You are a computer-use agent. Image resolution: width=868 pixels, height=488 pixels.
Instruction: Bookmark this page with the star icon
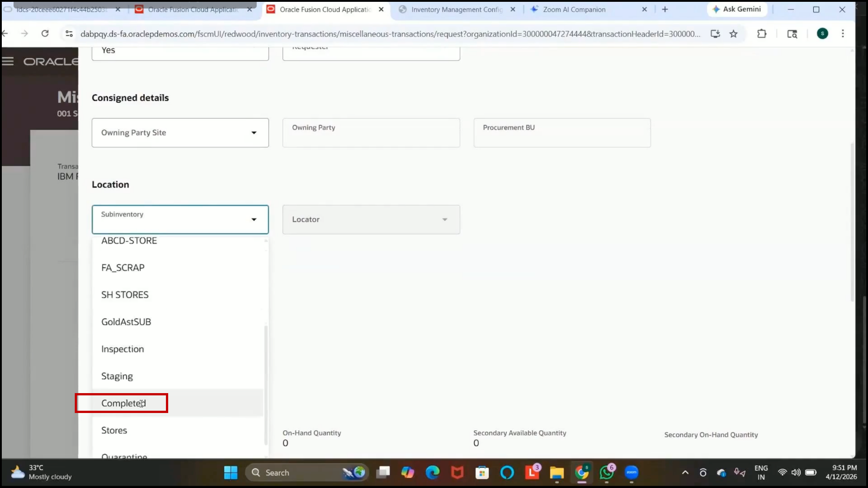point(733,33)
